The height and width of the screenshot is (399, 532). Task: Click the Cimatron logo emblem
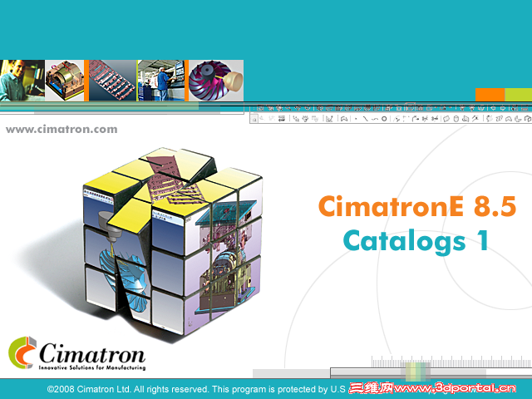pos(22,352)
